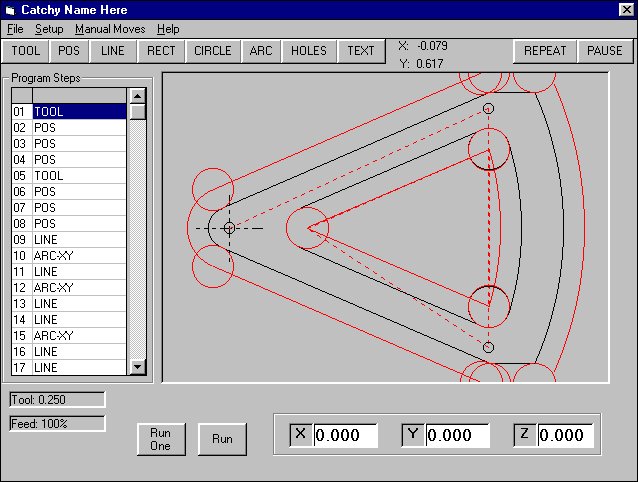Click the Run One button

[161, 439]
